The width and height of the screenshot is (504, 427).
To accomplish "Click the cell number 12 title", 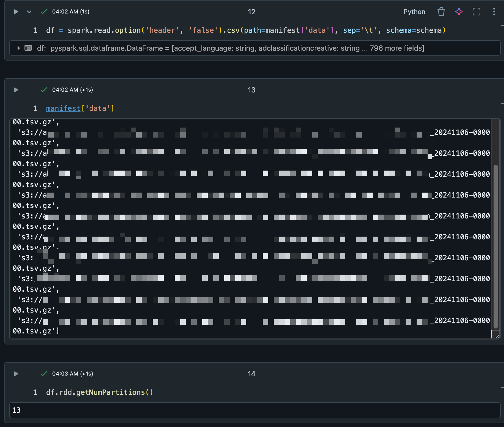I will click(x=251, y=12).
